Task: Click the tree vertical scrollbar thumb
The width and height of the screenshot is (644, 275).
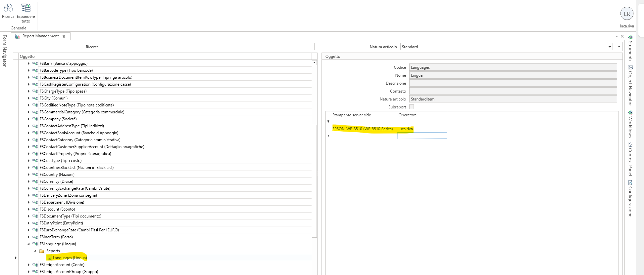Action: click(x=314, y=181)
